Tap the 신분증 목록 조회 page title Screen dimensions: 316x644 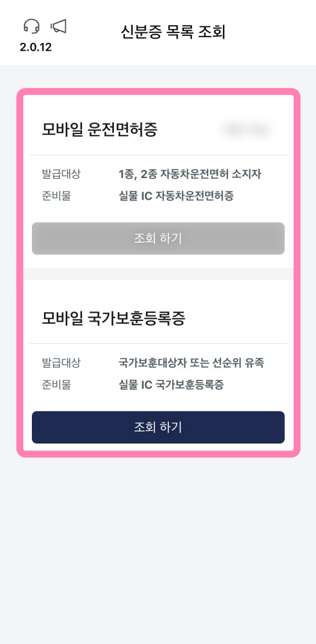click(173, 32)
